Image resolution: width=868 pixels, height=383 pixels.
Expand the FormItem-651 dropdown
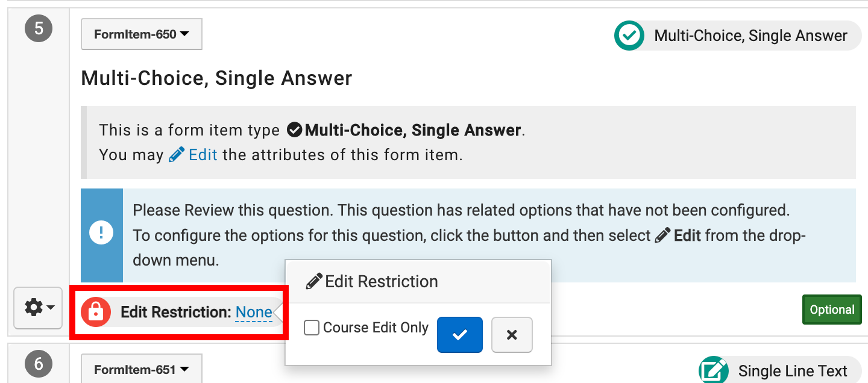142,369
